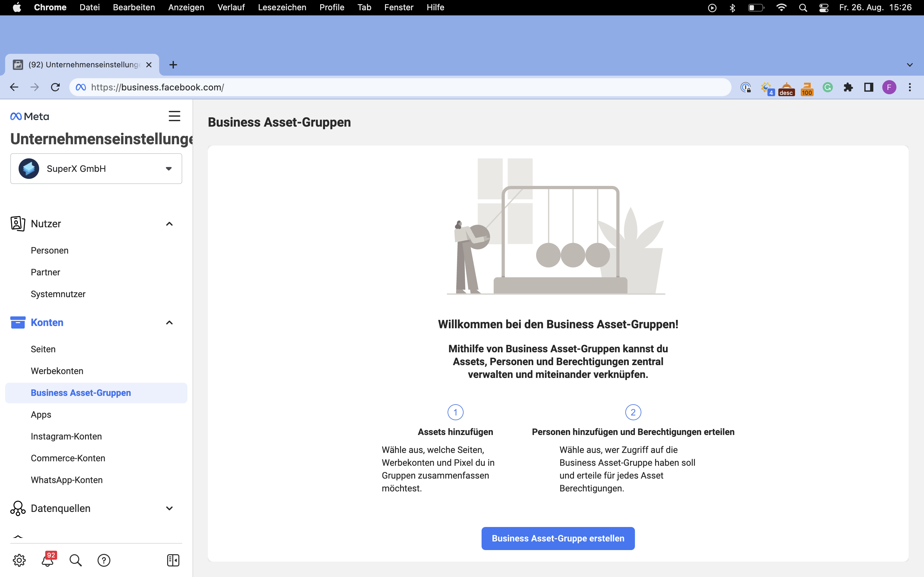Viewport: 924px width, 577px height.
Task: Click the hamburger menu next to Meta logo
Action: 175,116
